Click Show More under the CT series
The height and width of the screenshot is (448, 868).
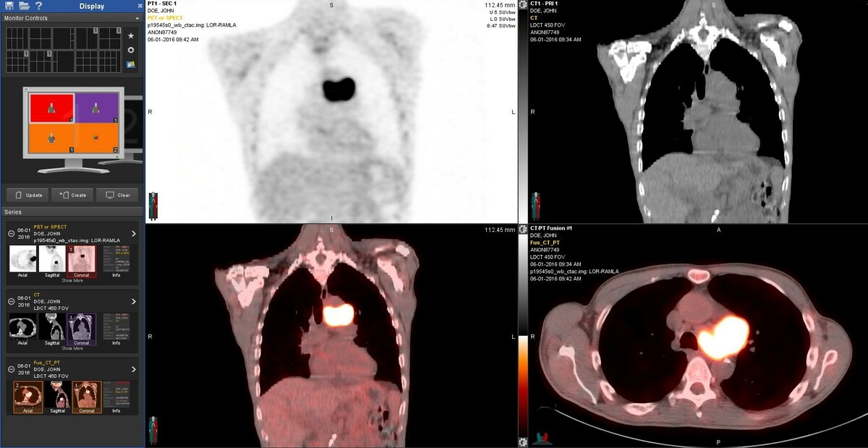(72, 348)
